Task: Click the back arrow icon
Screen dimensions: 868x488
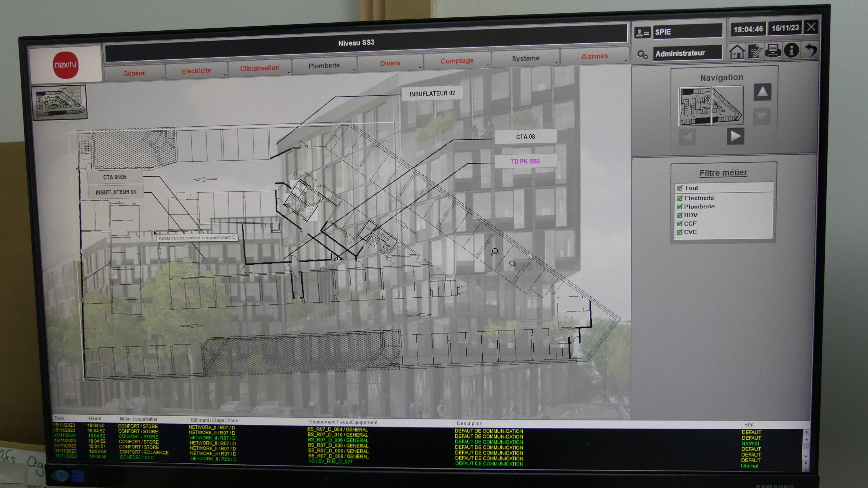Action: (811, 49)
